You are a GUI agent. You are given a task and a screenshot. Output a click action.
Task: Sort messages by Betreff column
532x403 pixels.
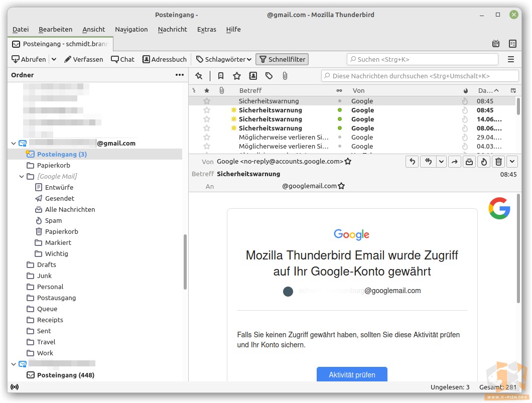coord(250,90)
